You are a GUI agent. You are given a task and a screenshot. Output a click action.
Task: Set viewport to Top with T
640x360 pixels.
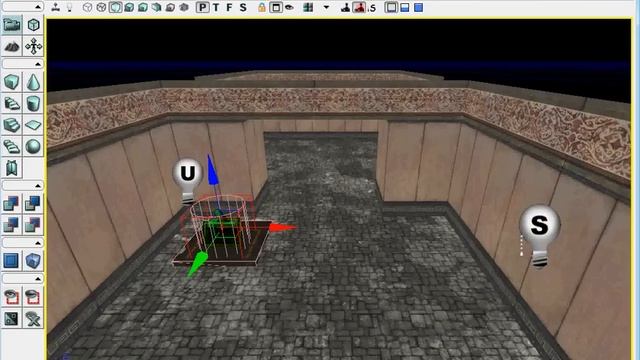click(216, 7)
